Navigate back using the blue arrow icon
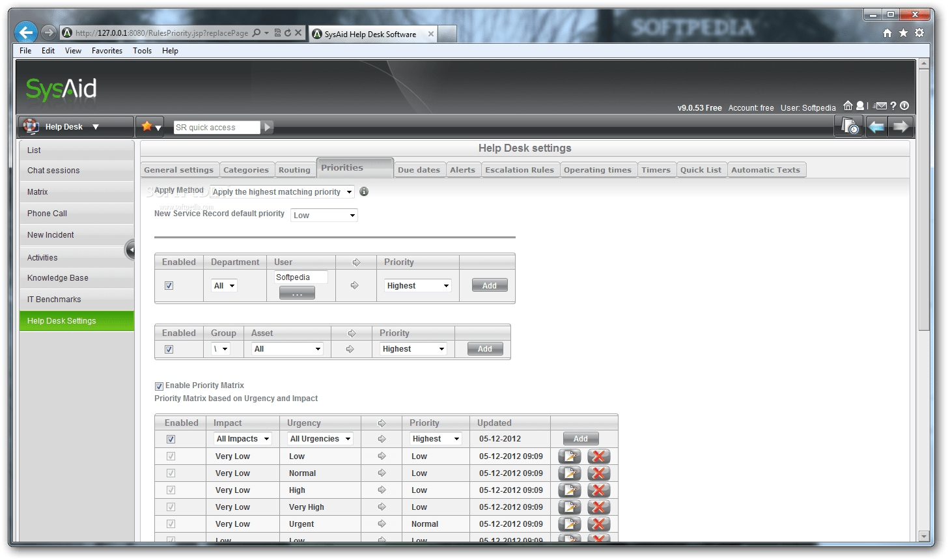The height and width of the screenshot is (560, 948). click(x=876, y=126)
